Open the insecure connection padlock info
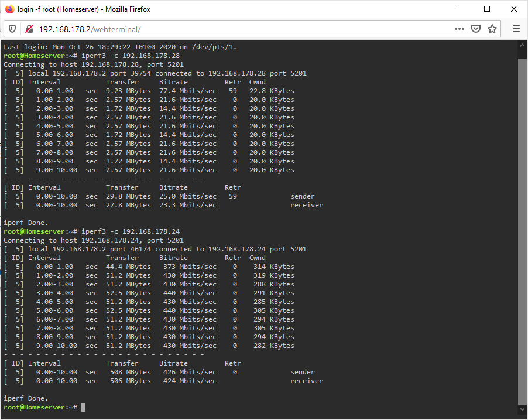 (x=29, y=29)
